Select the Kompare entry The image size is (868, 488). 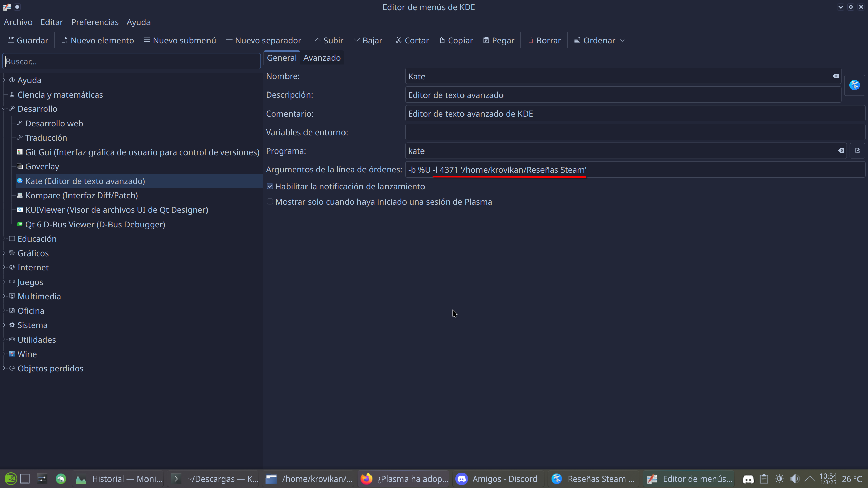pyautogui.click(x=81, y=195)
